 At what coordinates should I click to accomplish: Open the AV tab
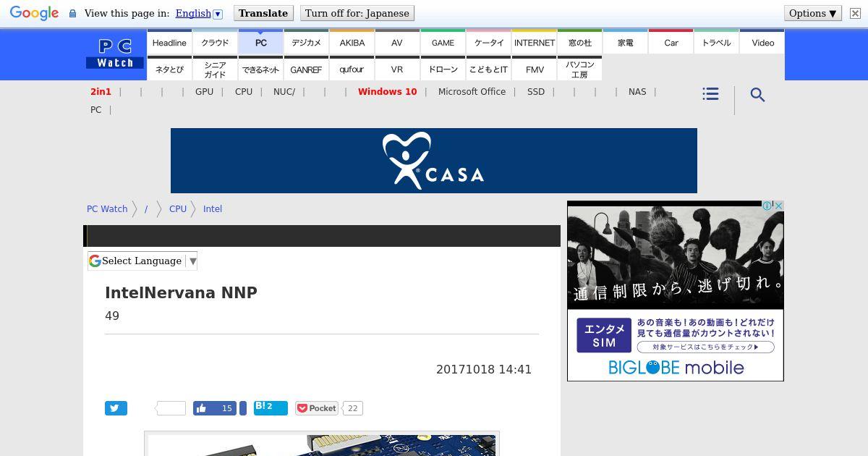tap(397, 43)
